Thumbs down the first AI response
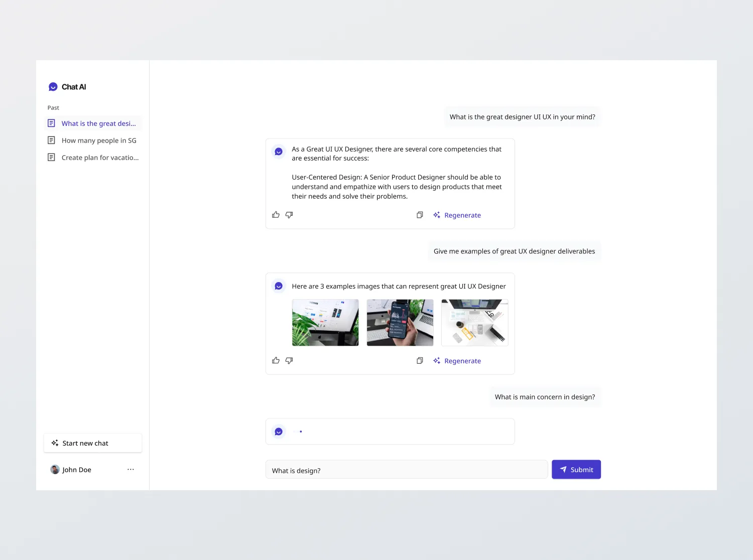Image resolution: width=753 pixels, height=560 pixels. (289, 215)
